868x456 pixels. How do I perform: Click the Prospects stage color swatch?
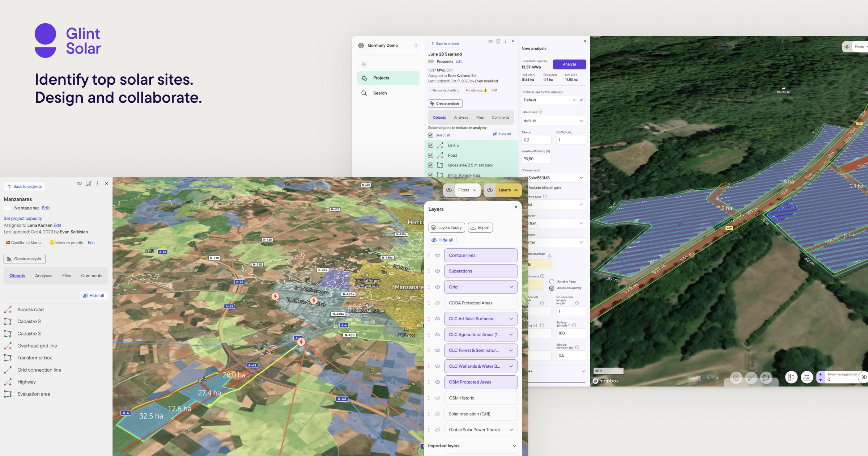[x=431, y=62]
